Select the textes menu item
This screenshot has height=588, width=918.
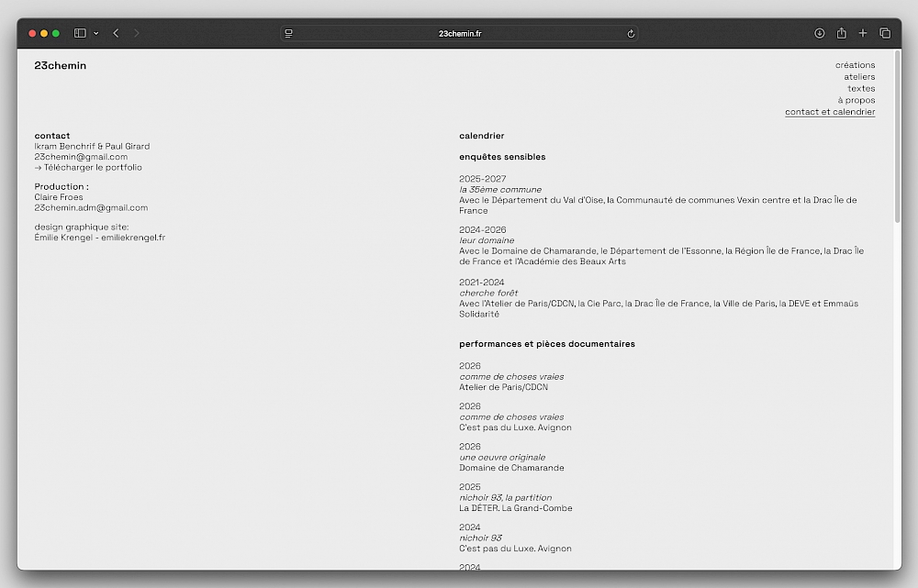(861, 89)
